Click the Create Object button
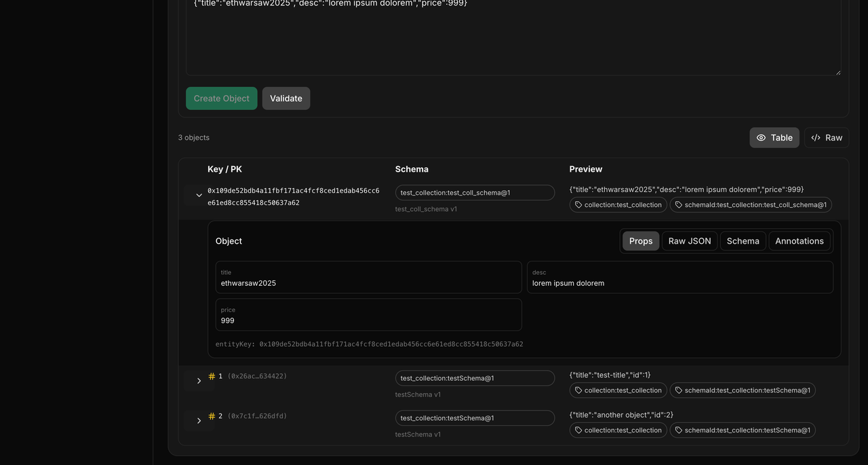The image size is (868, 465). click(x=221, y=98)
